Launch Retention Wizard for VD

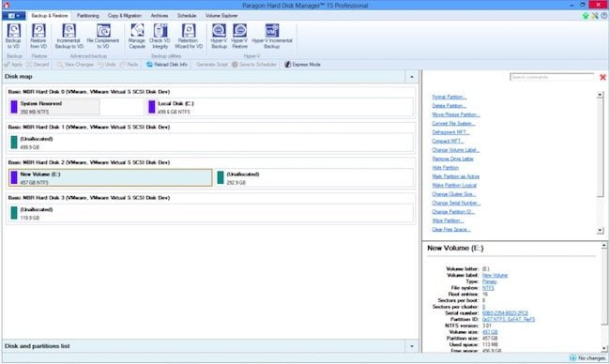[x=189, y=36]
